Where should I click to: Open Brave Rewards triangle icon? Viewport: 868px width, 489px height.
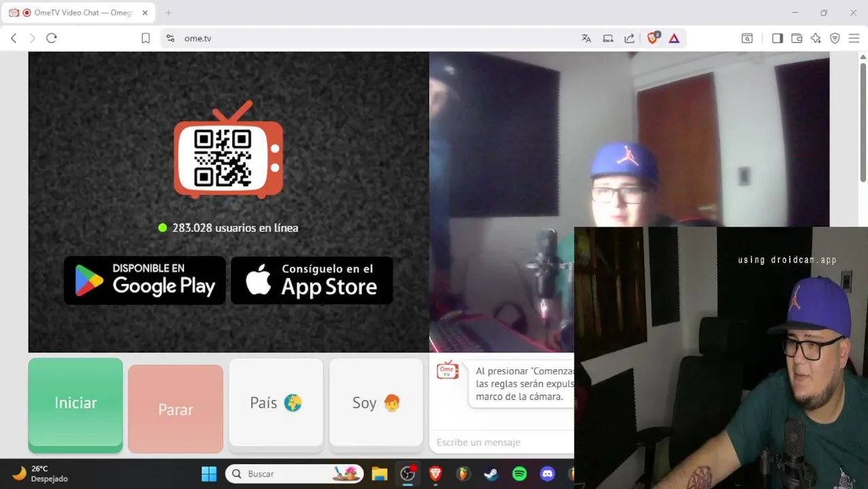[x=674, y=39]
